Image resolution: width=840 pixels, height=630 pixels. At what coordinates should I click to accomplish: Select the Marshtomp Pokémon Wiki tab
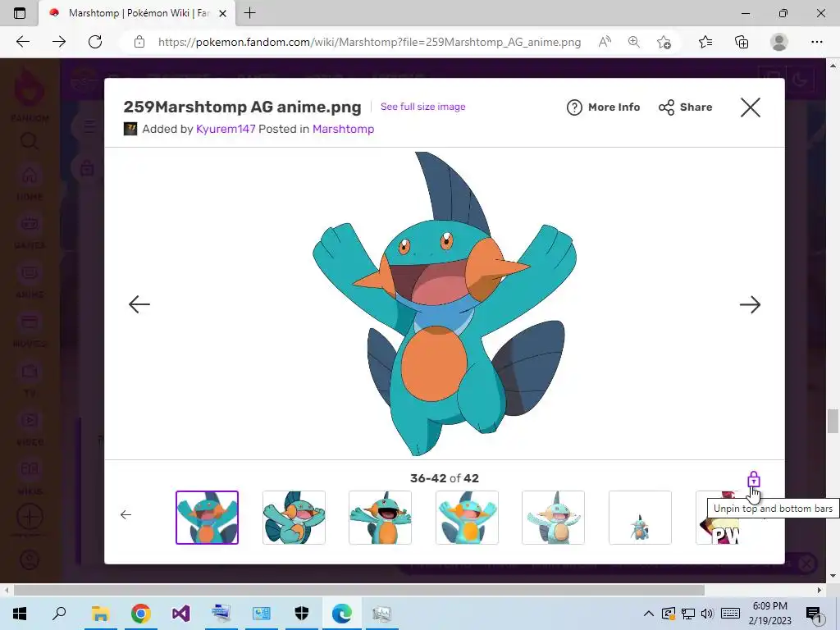click(137, 13)
